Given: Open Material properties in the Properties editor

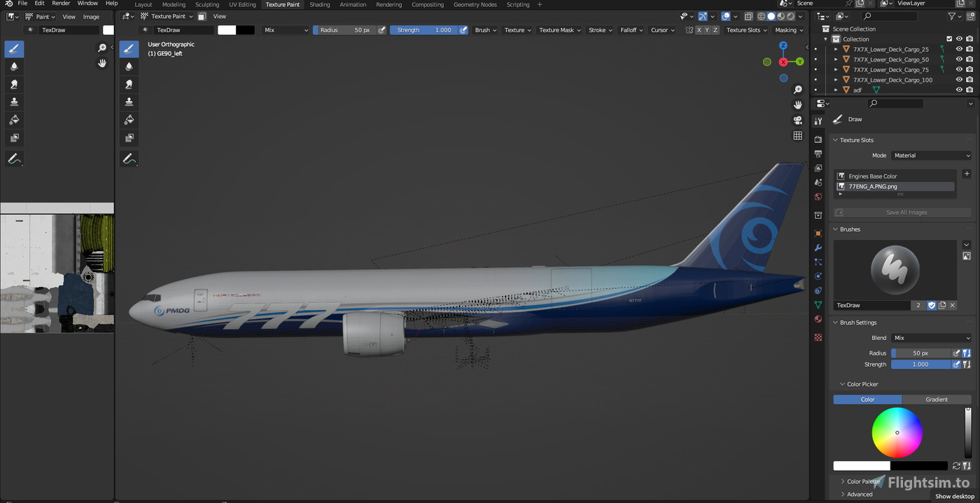Looking at the screenshot, I should click(x=818, y=319).
